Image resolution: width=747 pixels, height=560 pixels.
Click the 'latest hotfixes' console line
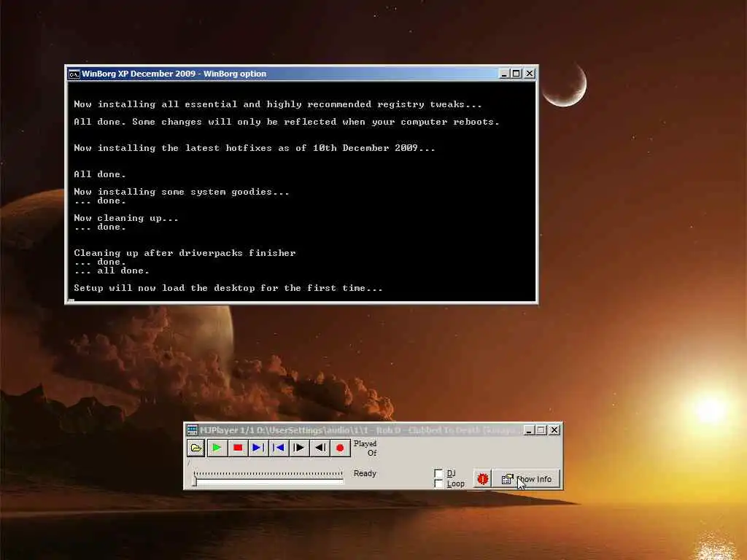click(x=255, y=148)
